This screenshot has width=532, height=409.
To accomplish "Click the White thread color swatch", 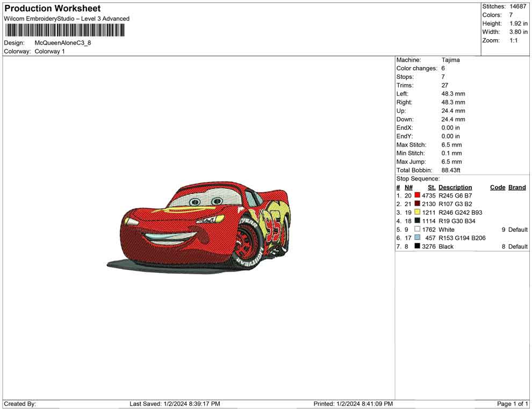I will 417,230.
